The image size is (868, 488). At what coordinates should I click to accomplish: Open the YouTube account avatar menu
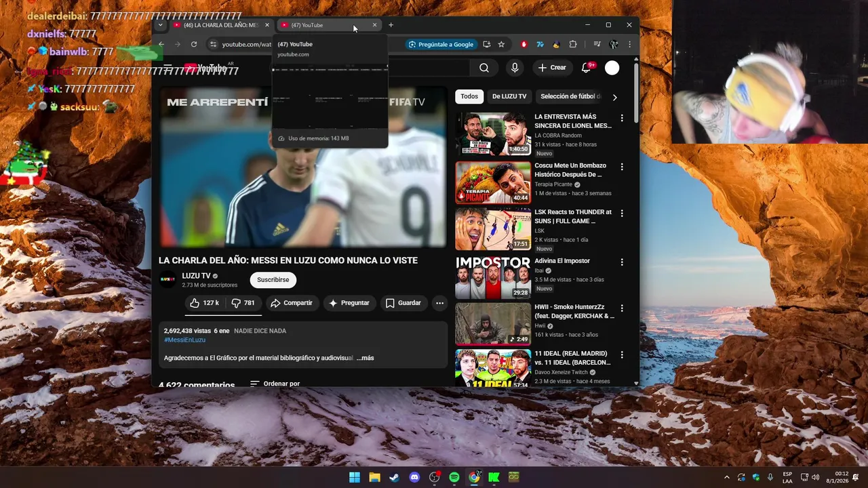[x=612, y=68]
